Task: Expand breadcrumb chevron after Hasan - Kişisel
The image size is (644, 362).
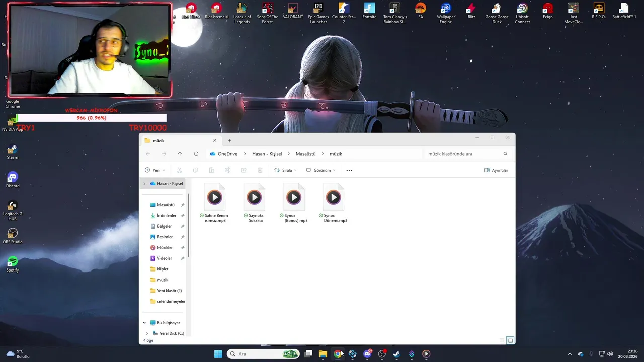Action: [x=289, y=154]
